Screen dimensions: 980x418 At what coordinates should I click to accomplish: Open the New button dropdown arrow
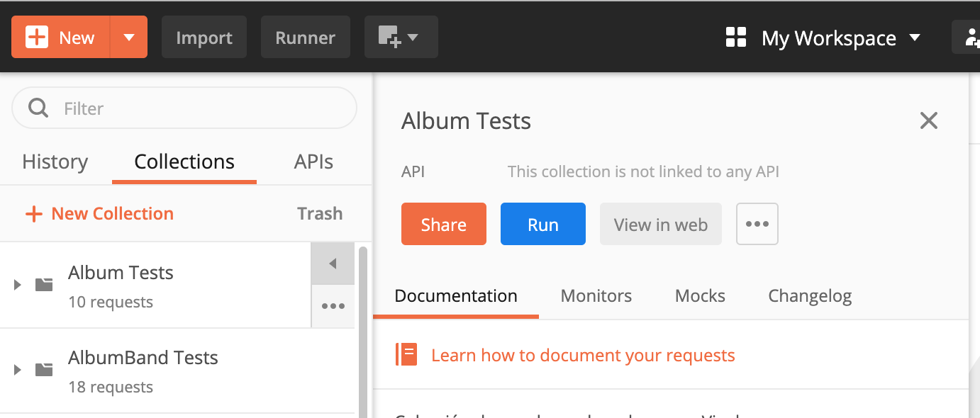(x=129, y=37)
